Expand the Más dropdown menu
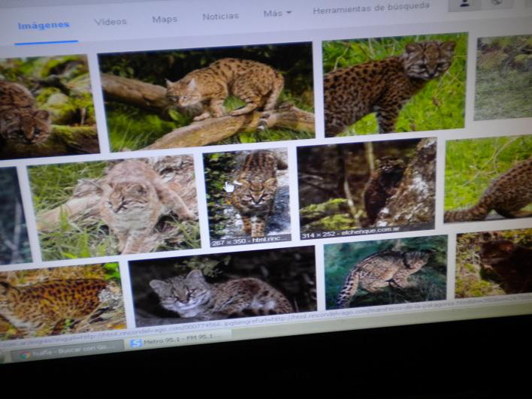The width and height of the screenshot is (532, 399). (x=277, y=14)
